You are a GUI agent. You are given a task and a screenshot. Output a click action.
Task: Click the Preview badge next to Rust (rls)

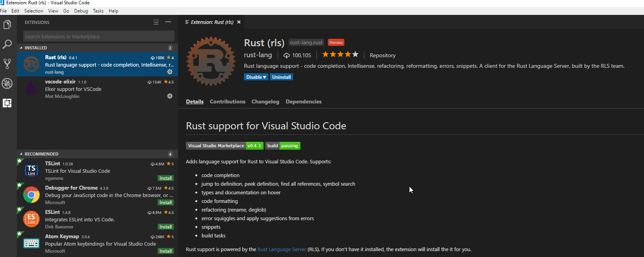click(x=336, y=42)
